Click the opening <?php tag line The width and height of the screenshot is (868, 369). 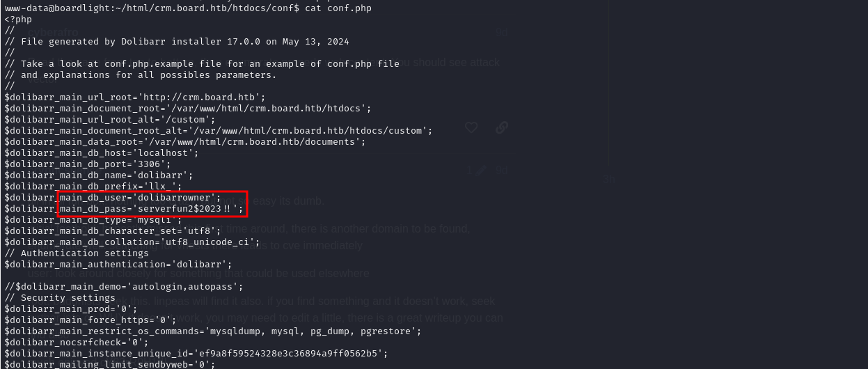click(18, 19)
